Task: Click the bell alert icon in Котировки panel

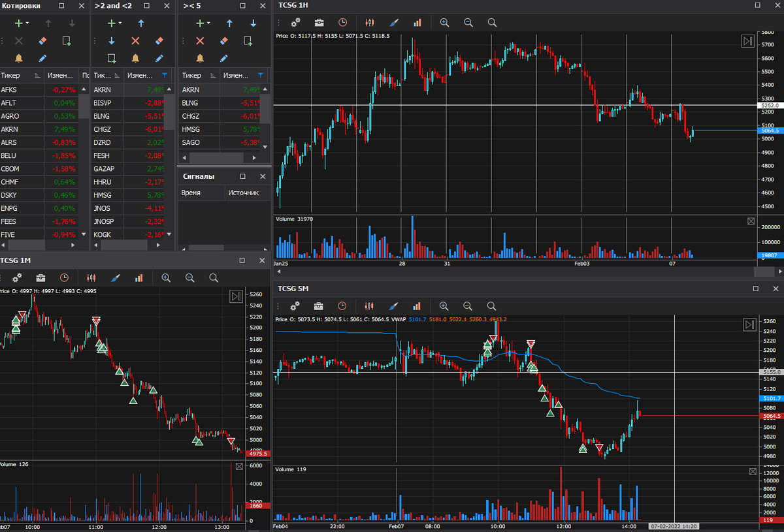Action: pyautogui.click(x=19, y=58)
